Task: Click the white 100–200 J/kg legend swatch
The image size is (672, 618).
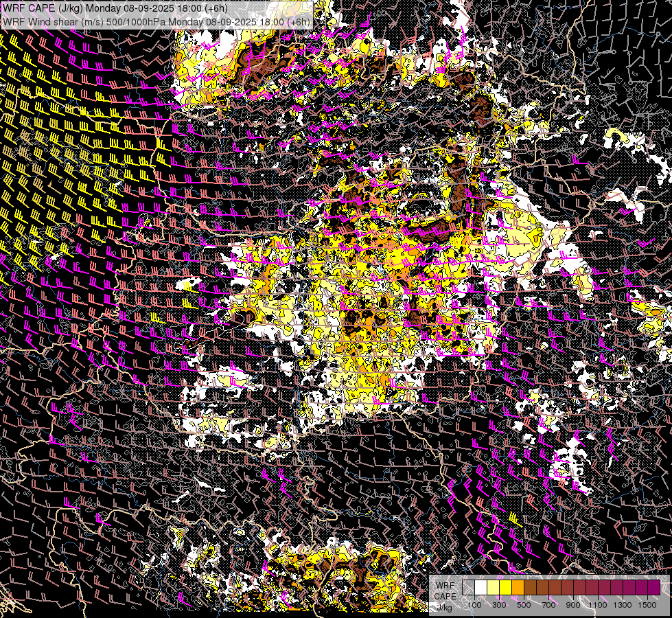Action: click(481, 587)
